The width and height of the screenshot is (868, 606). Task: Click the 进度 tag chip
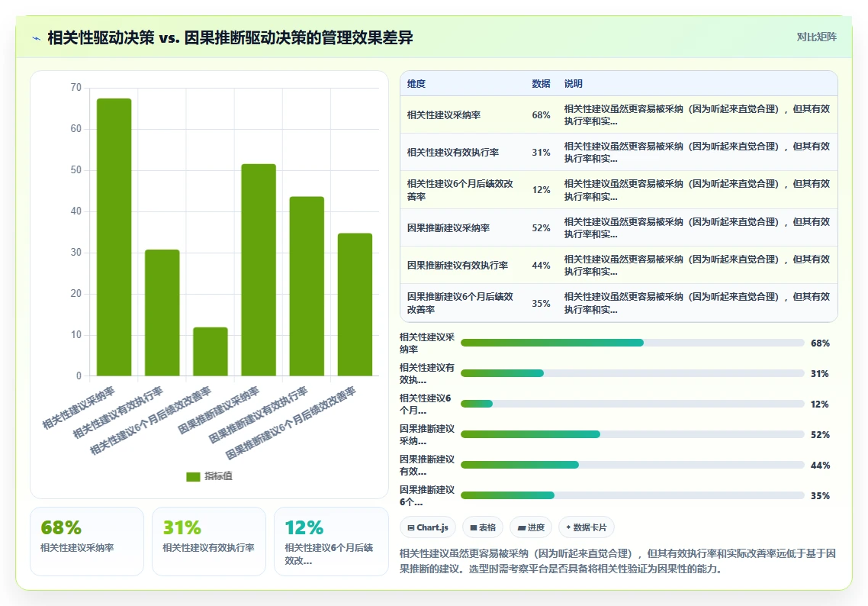tap(531, 527)
